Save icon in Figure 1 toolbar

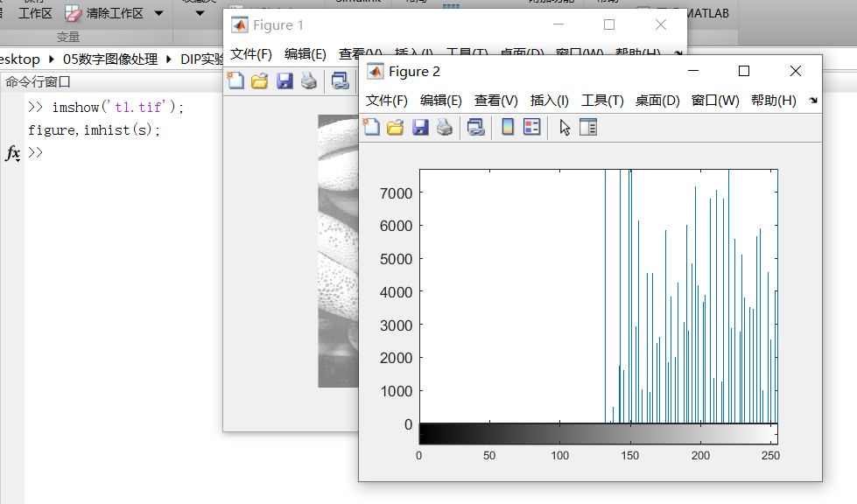click(x=284, y=81)
